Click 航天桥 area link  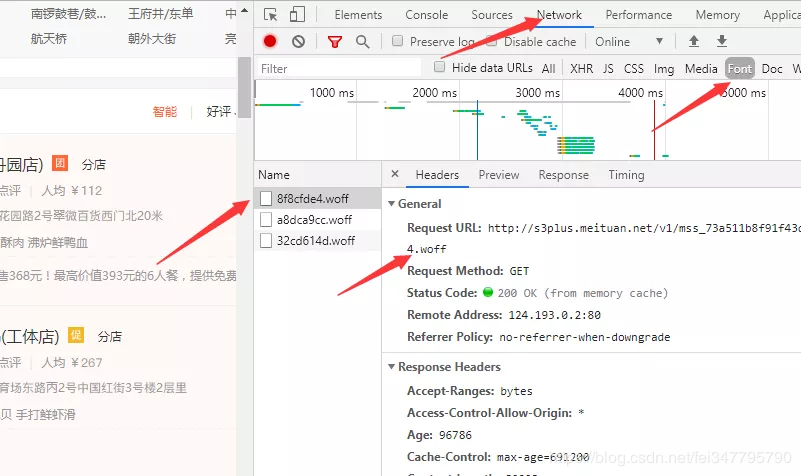click(49, 39)
